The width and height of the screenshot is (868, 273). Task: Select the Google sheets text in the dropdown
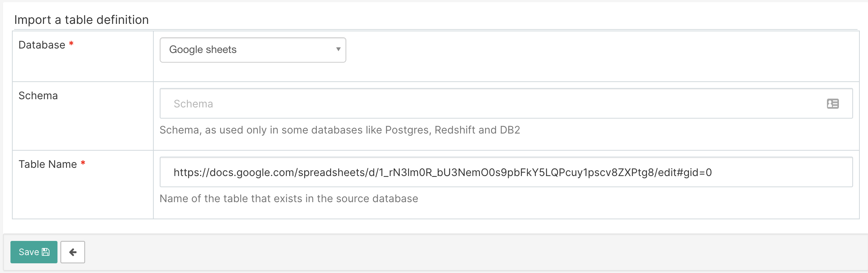click(203, 50)
